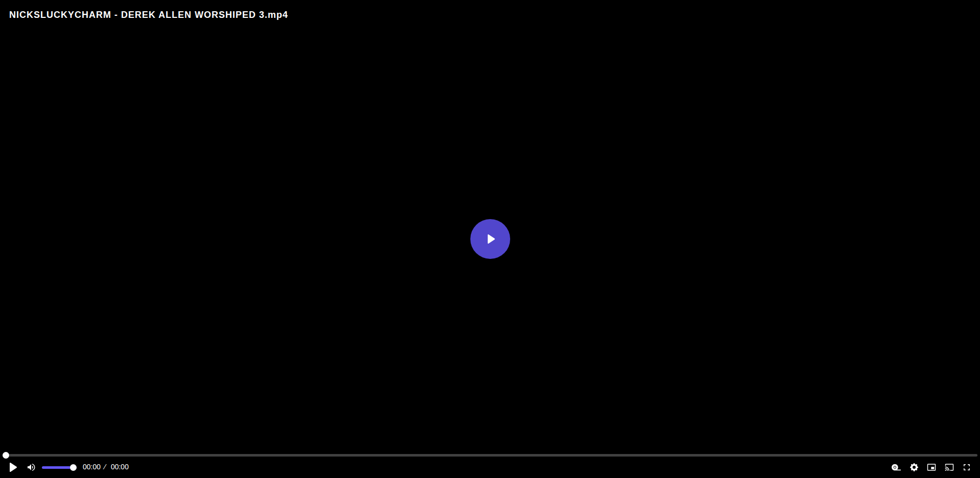Screen dimensions: 980x478
Task: Start playback with the bottom-left play icon
Action: click(13, 467)
